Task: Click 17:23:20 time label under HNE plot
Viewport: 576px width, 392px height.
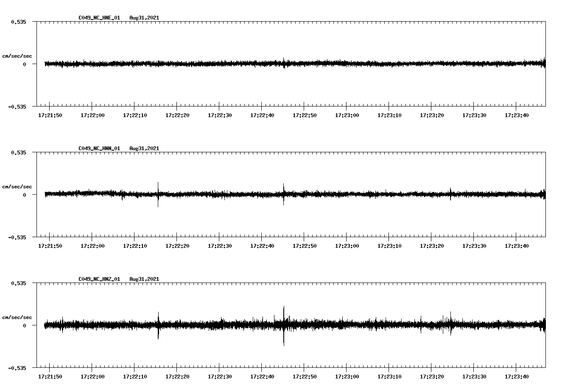Action: tap(432, 115)
